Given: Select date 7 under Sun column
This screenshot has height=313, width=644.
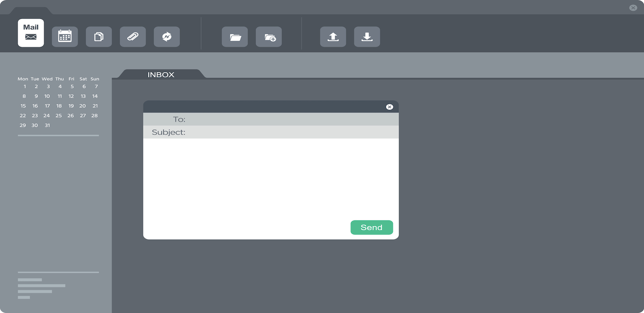Looking at the screenshot, I should point(95,86).
